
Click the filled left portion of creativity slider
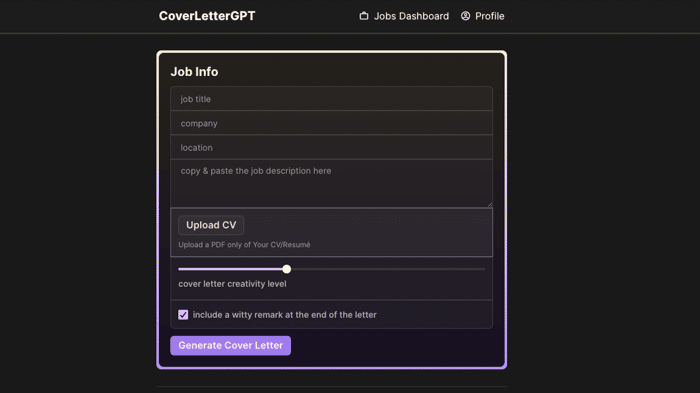point(230,269)
